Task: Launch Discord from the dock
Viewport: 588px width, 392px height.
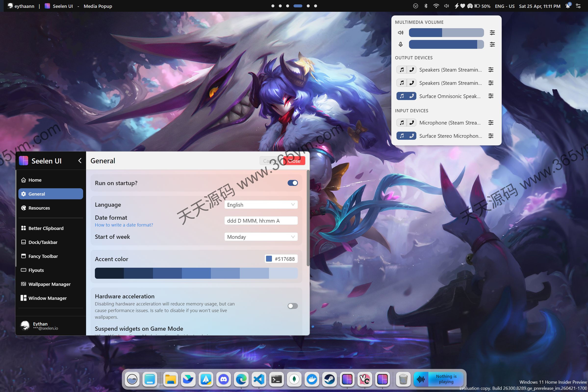Action: [x=223, y=379]
